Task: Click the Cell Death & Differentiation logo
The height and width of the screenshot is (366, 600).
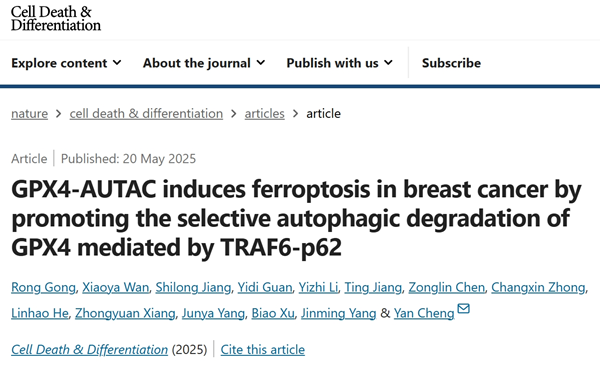Action: point(56,18)
